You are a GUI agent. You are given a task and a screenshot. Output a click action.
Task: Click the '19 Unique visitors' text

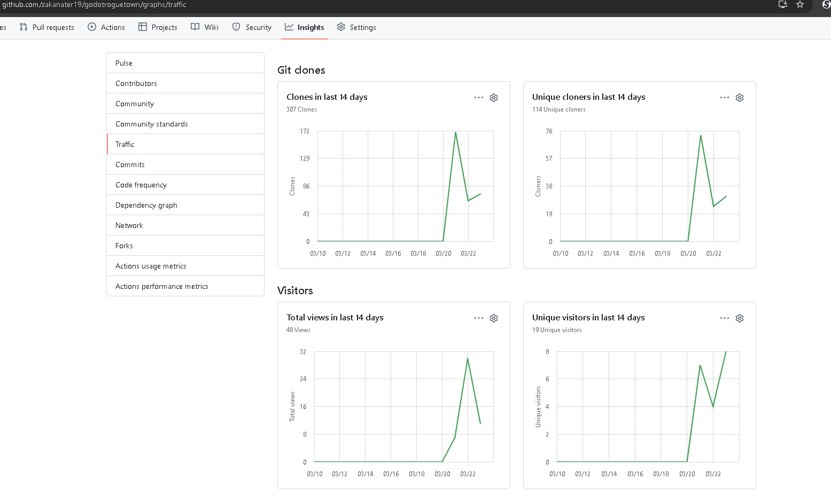coord(557,330)
